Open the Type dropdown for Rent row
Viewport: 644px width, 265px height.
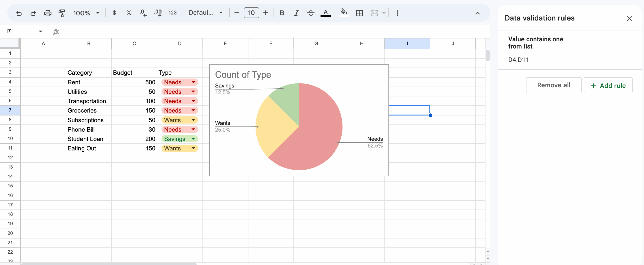(193, 82)
